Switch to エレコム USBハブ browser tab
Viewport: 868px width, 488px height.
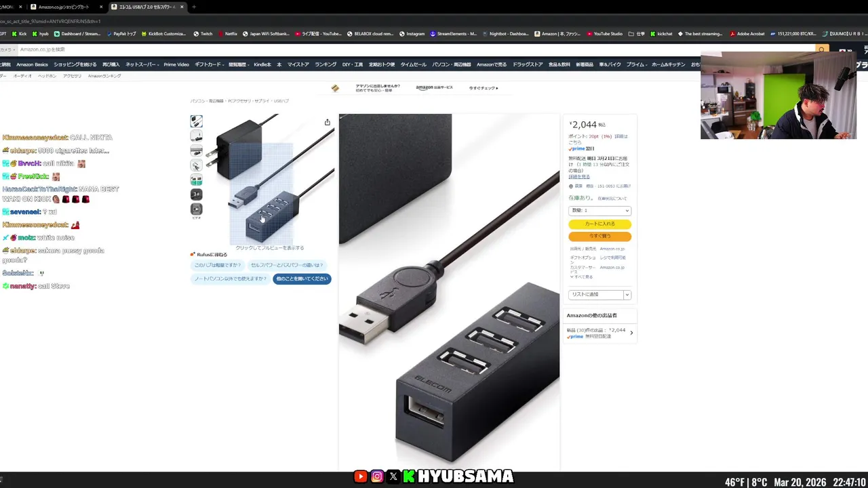point(146,7)
